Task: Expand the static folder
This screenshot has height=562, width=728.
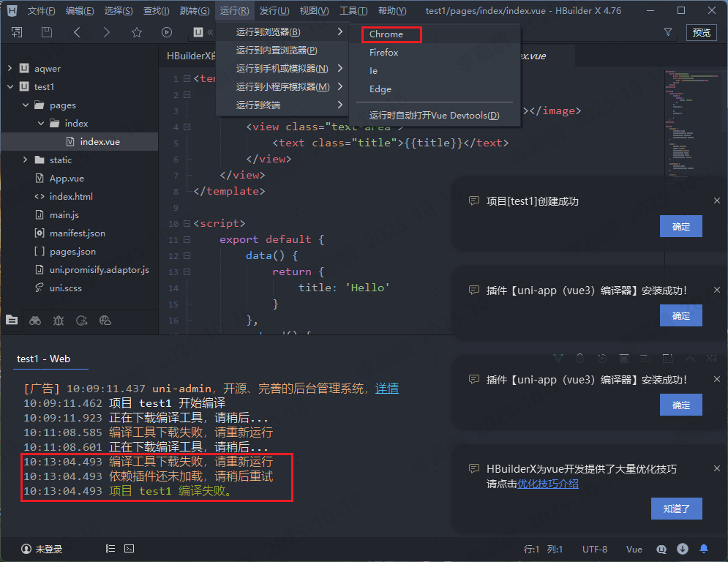Action: tap(26, 160)
